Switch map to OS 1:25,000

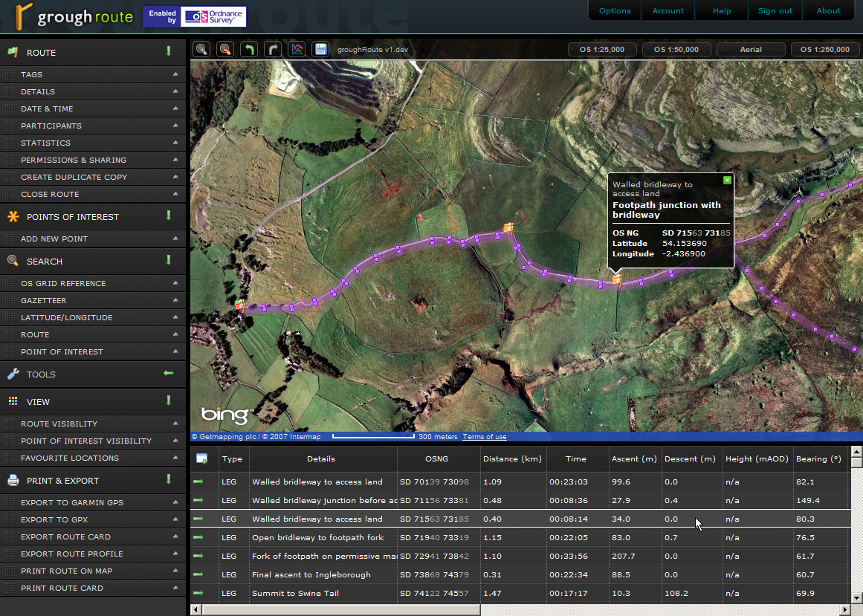pyautogui.click(x=602, y=50)
